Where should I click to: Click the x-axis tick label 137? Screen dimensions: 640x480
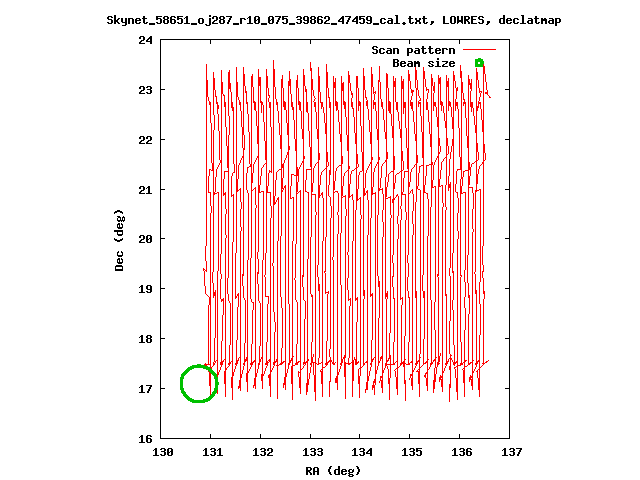click(x=511, y=452)
